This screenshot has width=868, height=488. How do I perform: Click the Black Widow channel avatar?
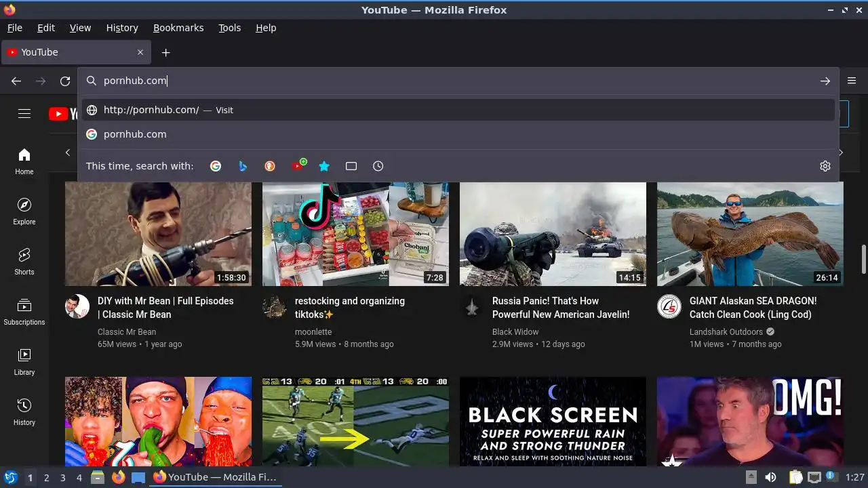[x=472, y=307]
